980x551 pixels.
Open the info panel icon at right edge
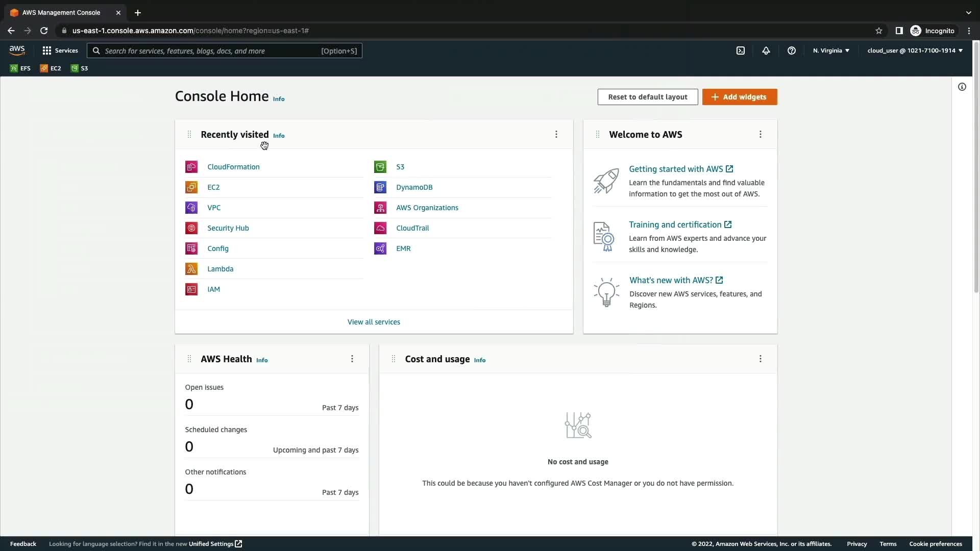(962, 87)
